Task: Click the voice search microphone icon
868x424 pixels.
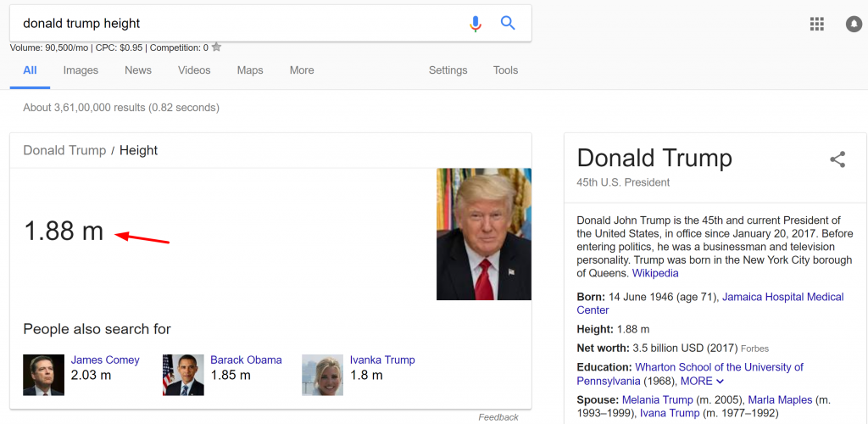Action: click(x=475, y=23)
